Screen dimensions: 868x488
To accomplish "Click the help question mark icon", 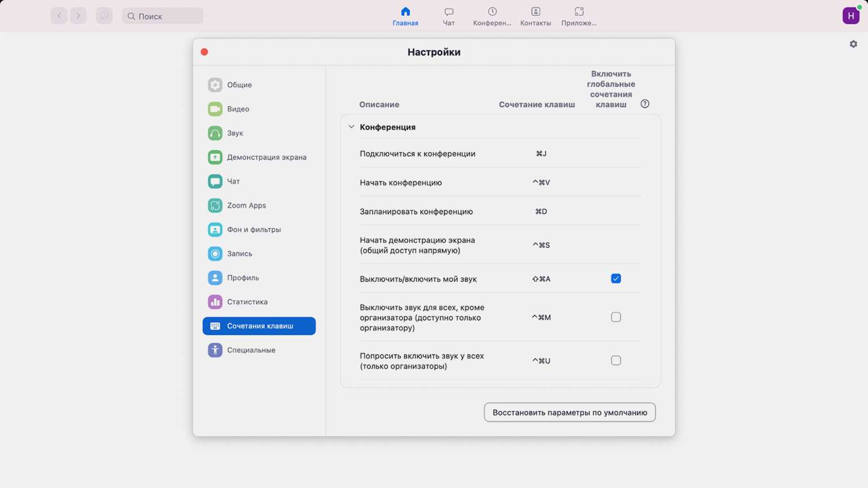I will pos(645,104).
